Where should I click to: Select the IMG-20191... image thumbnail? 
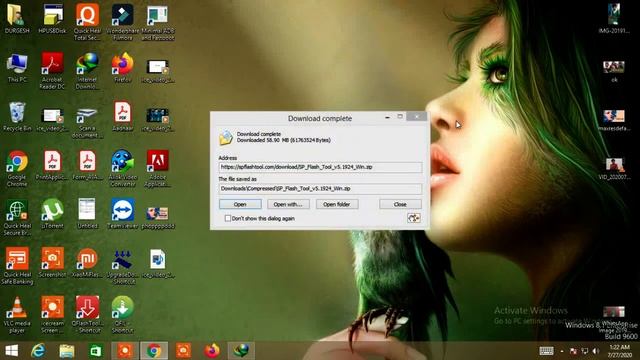pyautogui.click(x=613, y=15)
